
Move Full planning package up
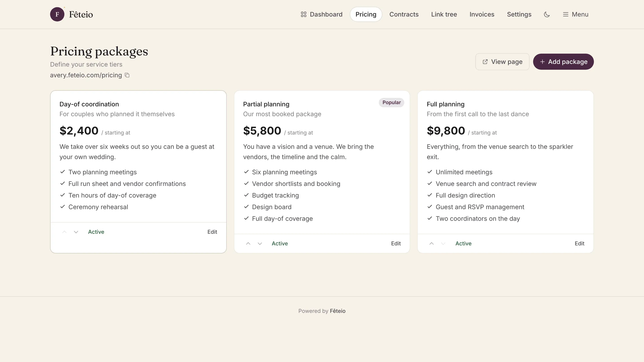(x=432, y=243)
